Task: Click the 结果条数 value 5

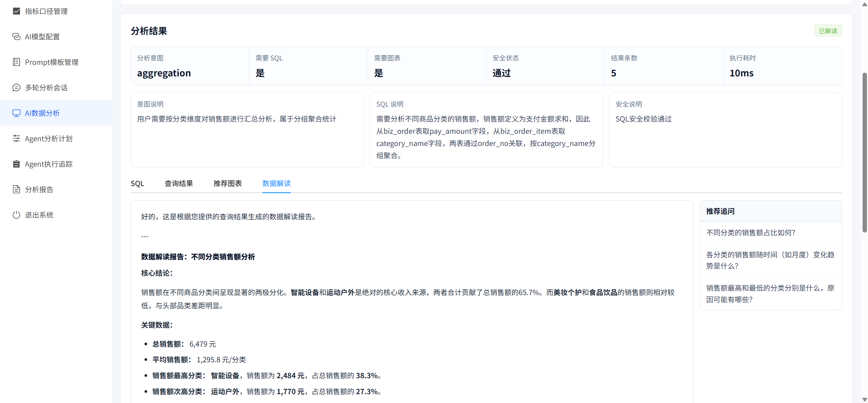Action: tap(614, 73)
